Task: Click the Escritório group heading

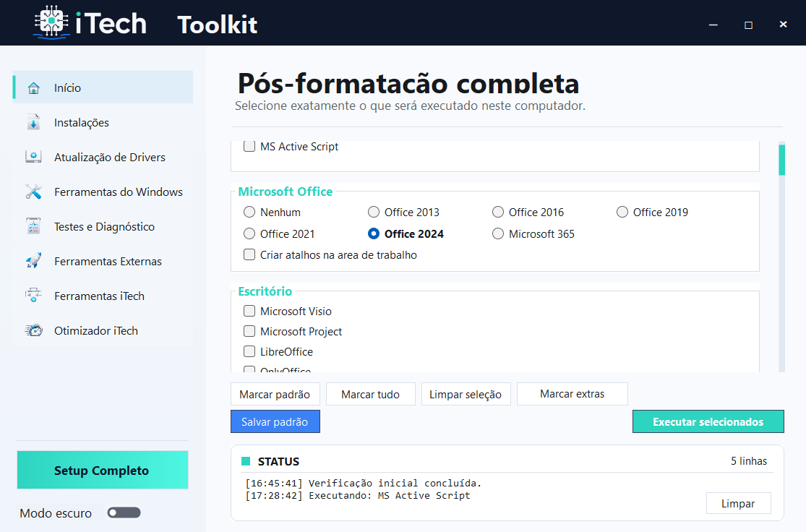Action: coord(265,291)
